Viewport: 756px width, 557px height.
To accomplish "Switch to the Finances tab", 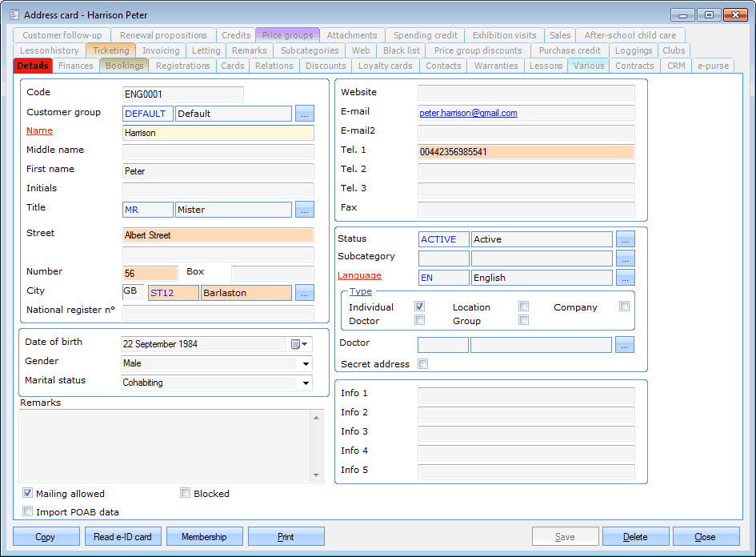I will coord(76,66).
